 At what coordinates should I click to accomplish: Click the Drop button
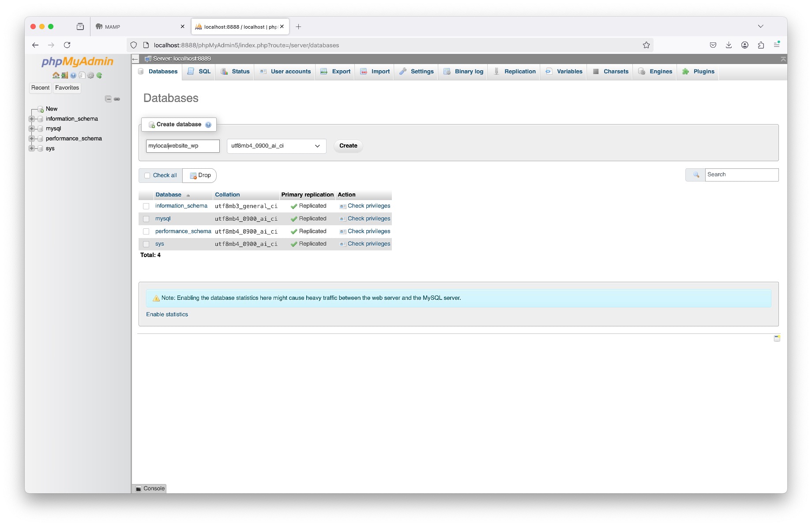[200, 175]
